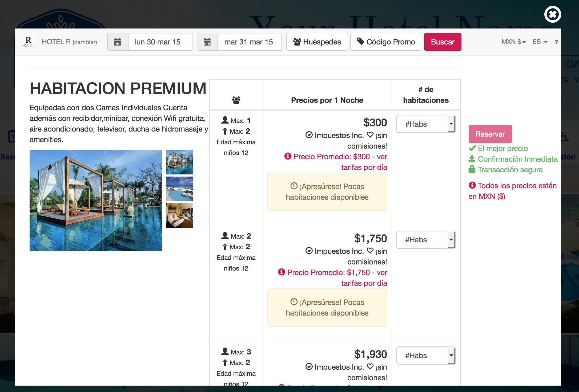Viewport: 579px width, 392px height.
Task: Select the bedroom interior thumbnail
Action: (180, 215)
